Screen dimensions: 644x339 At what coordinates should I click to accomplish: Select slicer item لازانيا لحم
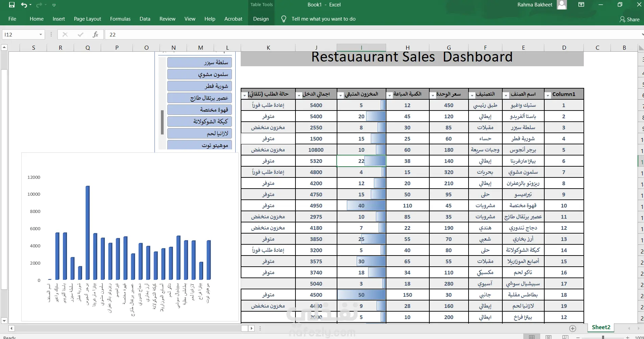[x=199, y=133]
